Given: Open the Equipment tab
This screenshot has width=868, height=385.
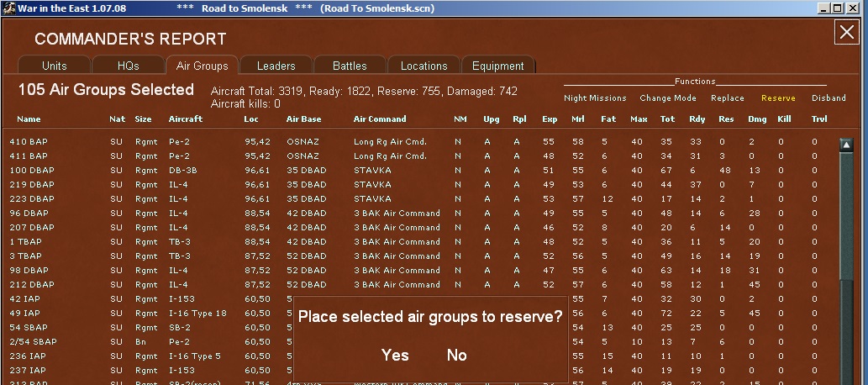Looking at the screenshot, I should [x=498, y=66].
